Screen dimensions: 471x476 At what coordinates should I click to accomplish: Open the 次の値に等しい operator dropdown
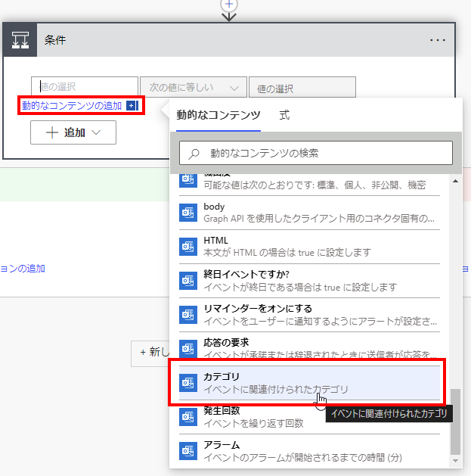coord(194,88)
